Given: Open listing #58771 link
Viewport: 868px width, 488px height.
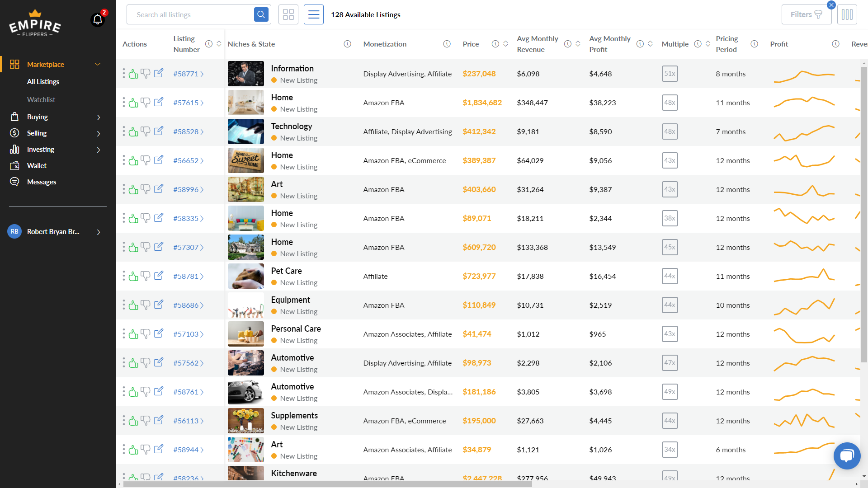Looking at the screenshot, I should click(189, 74).
